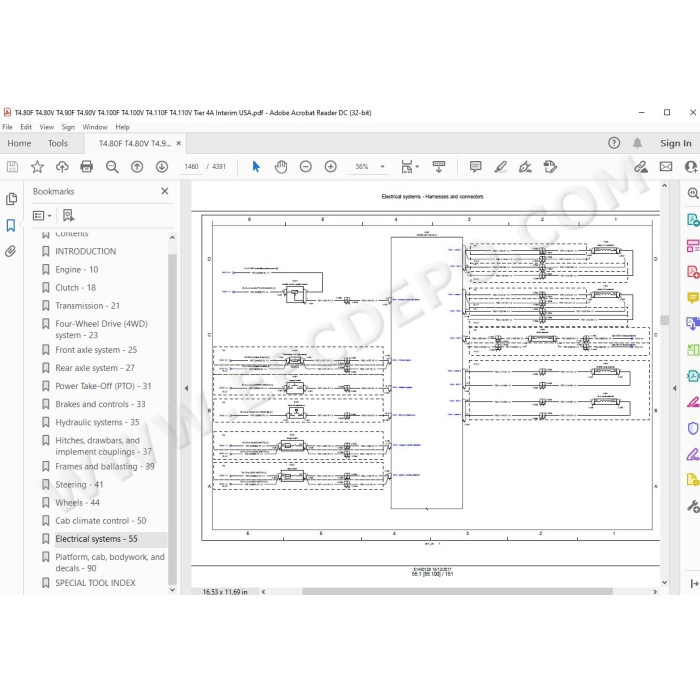Open the Edit menu

[x=26, y=127]
